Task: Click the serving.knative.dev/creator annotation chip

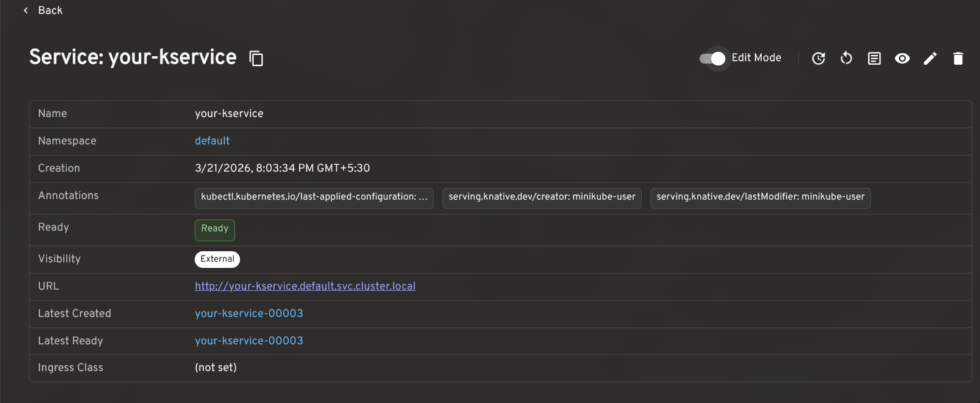Action: pyautogui.click(x=542, y=197)
